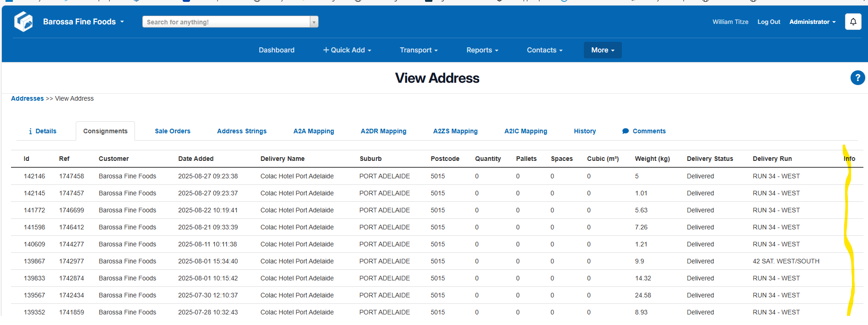Click the blue help question mark icon
This screenshot has width=868, height=325.
click(x=857, y=78)
